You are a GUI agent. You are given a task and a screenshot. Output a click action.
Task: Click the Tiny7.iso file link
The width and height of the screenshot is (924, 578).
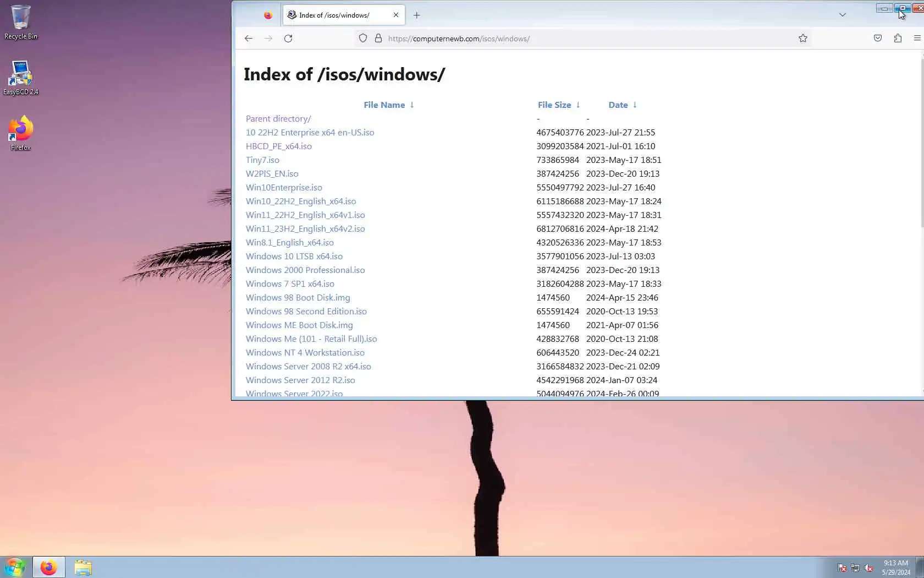click(x=262, y=160)
